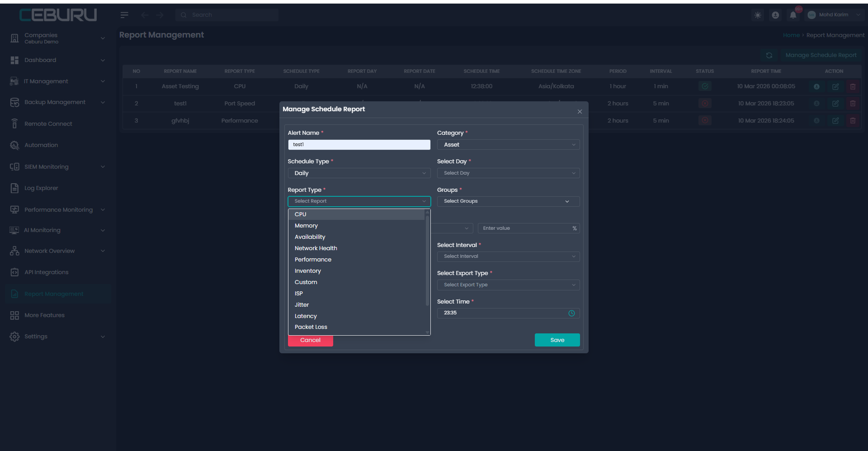Image resolution: width=868 pixels, height=451 pixels.
Task: Expand the Settings sidebar chevron
Action: point(103,337)
